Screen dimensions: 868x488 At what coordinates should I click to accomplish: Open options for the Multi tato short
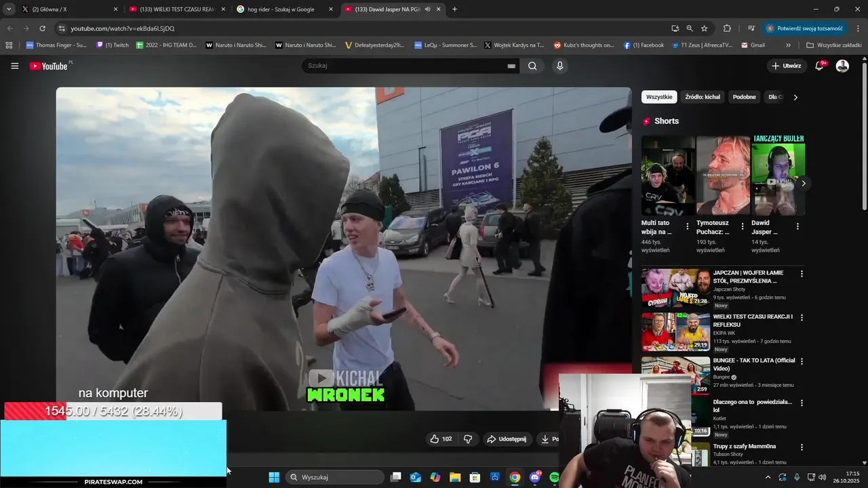[x=688, y=226]
